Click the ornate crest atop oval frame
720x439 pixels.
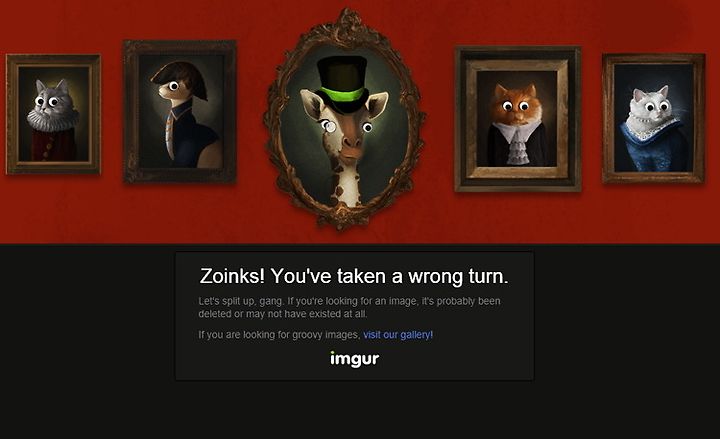(x=348, y=23)
